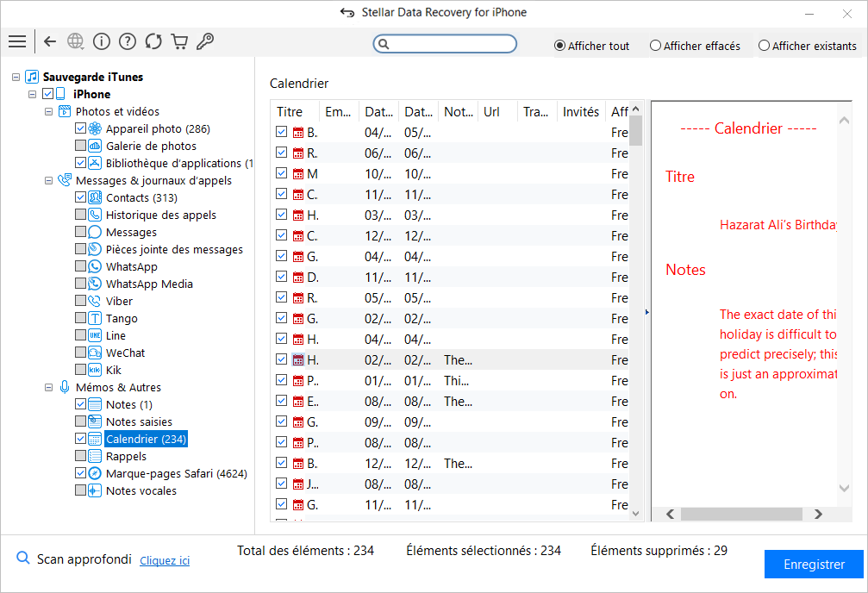This screenshot has height=593, width=868.
Task: Click the WeChat icon
Action: click(x=95, y=353)
